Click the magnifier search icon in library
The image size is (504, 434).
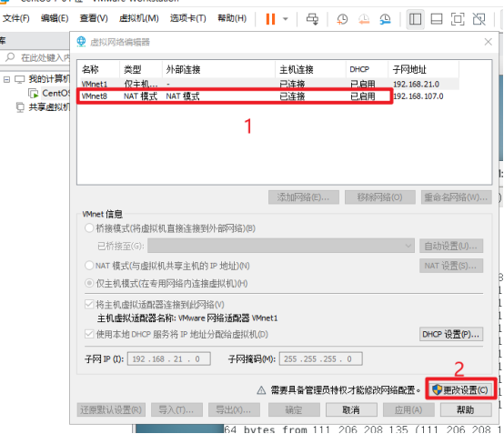10,57
